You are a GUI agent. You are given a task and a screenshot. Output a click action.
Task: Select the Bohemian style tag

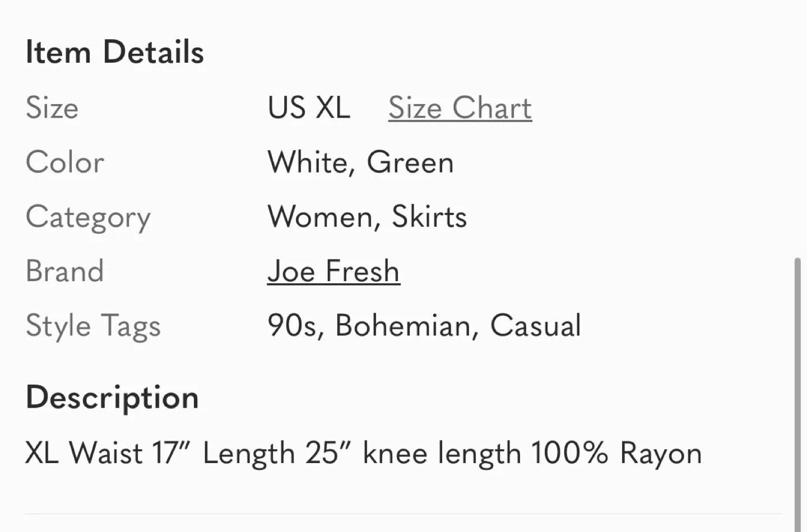click(x=402, y=325)
